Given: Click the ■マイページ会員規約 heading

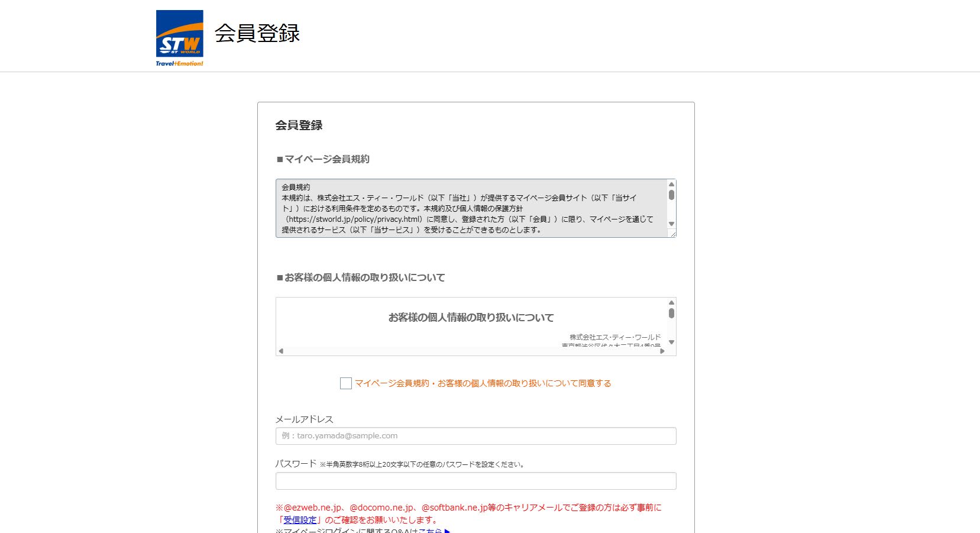Looking at the screenshot, I should [x=323, y=159].
